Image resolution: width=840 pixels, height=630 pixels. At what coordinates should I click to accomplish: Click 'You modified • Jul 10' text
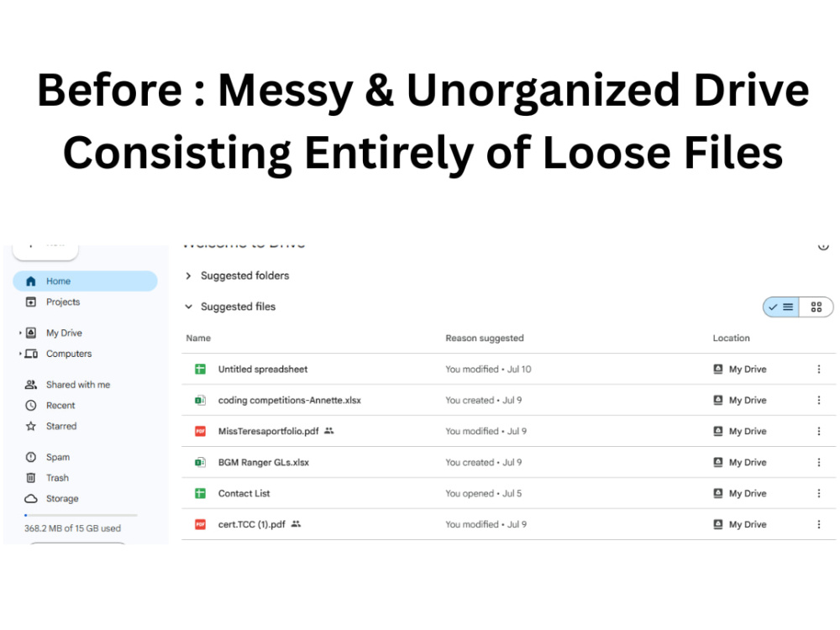[x=488, y=370]
